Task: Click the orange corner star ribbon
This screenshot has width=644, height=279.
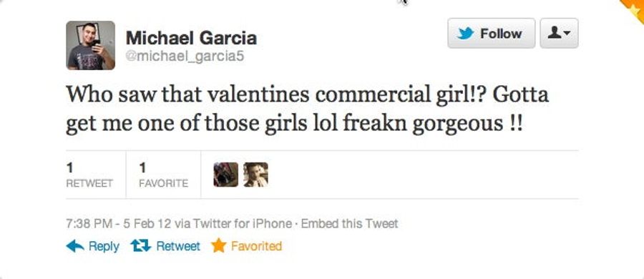Action: tap(635, 7)
